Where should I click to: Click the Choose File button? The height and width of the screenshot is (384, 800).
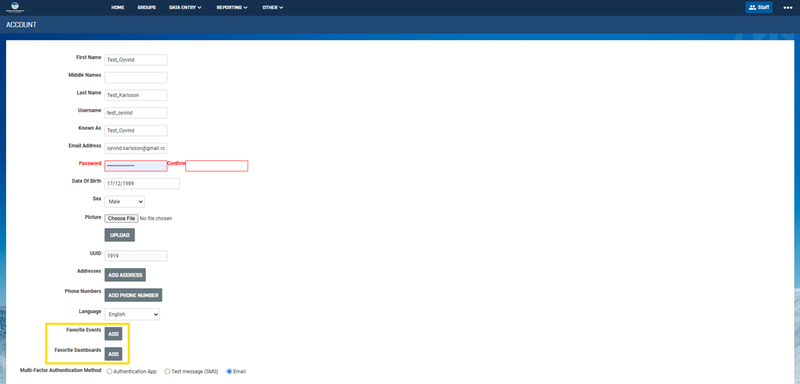point(121,218)
